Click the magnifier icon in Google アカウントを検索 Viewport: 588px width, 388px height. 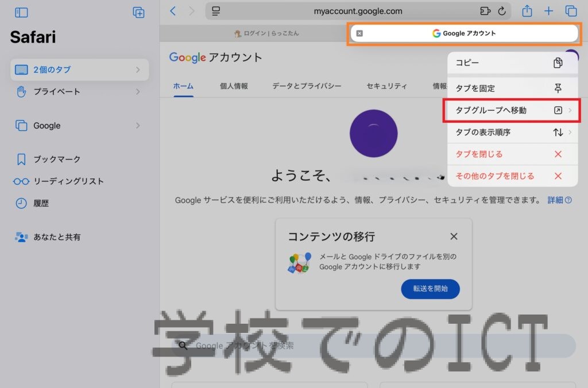point(183,346)
